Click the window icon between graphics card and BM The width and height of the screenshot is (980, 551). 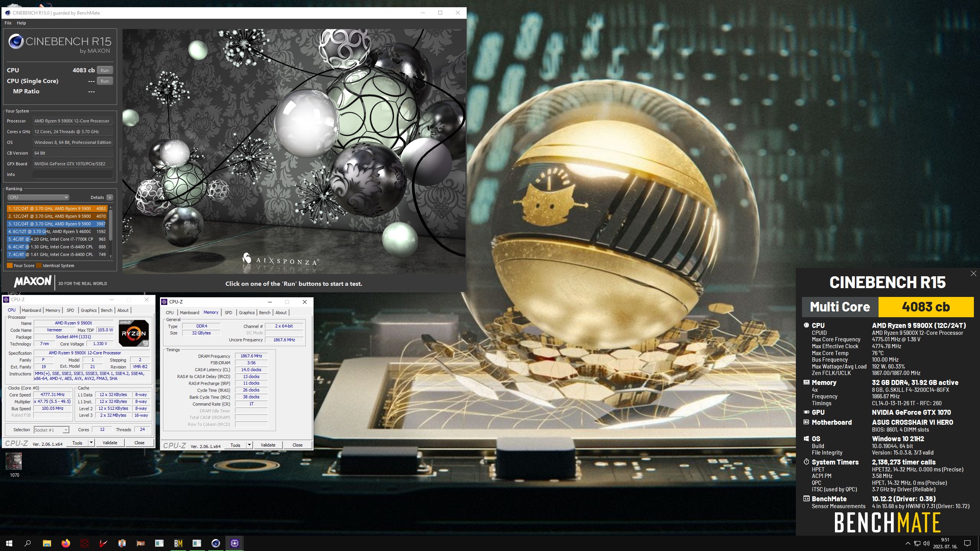click(159, 543)
